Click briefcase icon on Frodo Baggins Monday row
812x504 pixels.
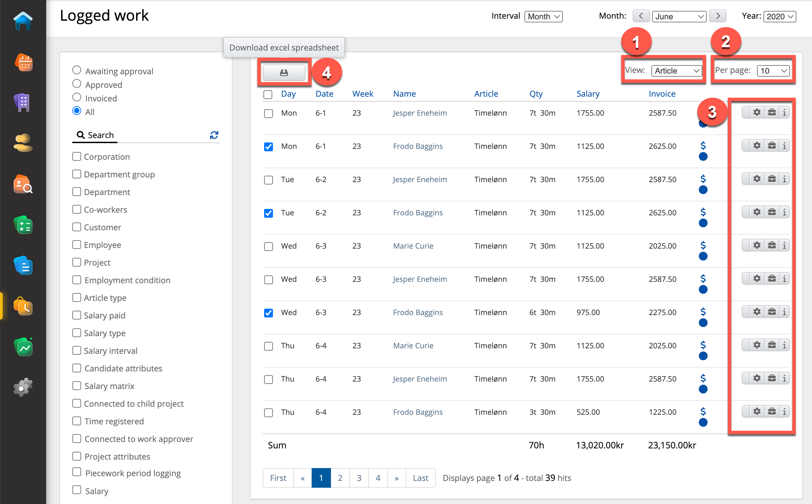[772, 146]
